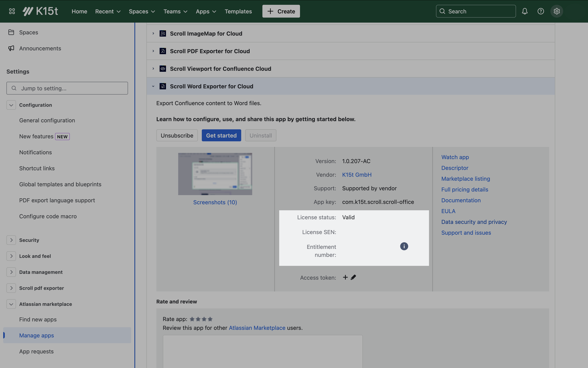588x368 pixels.
Task: Open the Screenshots (10) link
Action: [215, 202]
